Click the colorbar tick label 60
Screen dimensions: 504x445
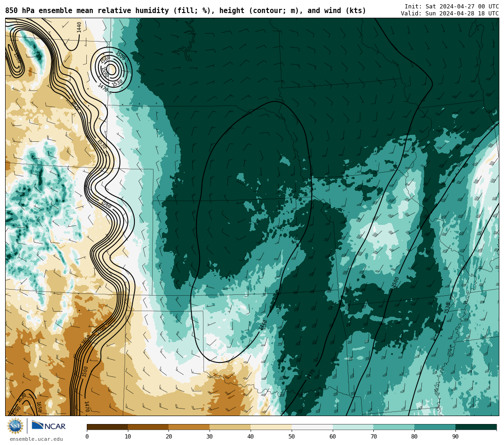pos(333,436)
